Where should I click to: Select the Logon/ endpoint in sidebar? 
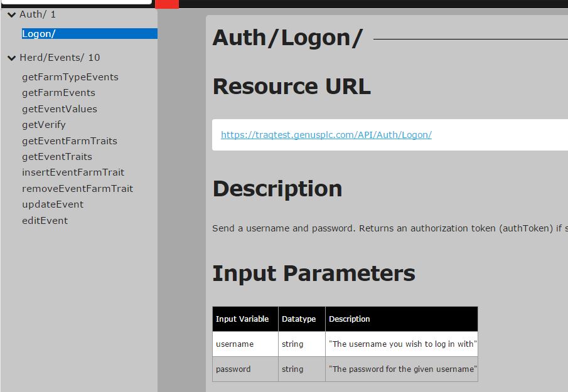39,34
